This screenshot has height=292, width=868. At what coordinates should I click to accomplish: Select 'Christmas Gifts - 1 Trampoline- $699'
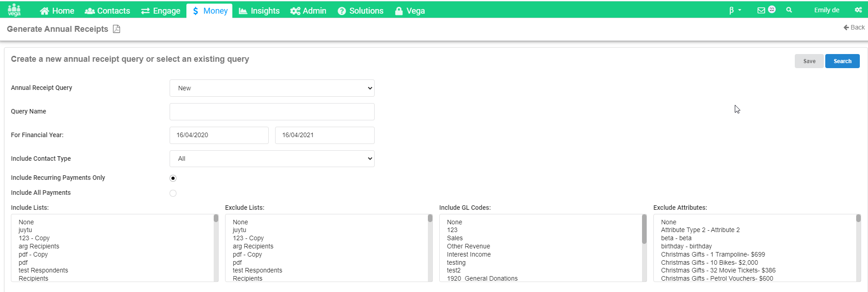coord(713,254)
